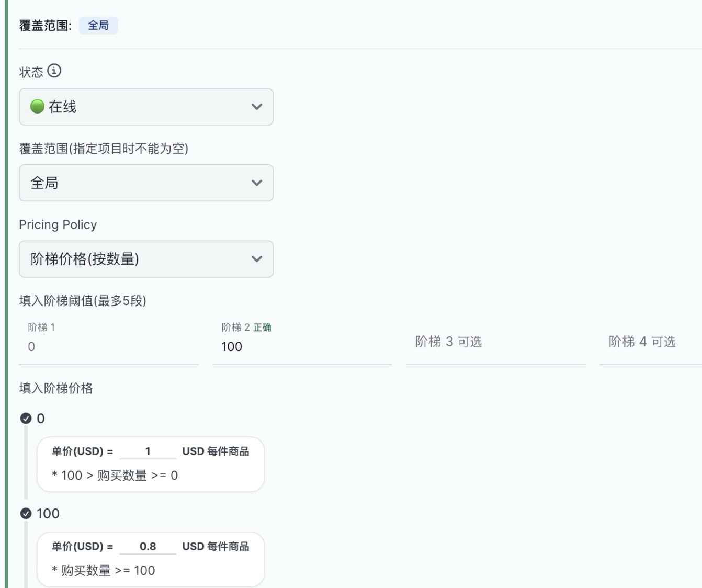Click the 阶梯 1 threshold field
Viewport: 702px width, 588px height.
109,342
